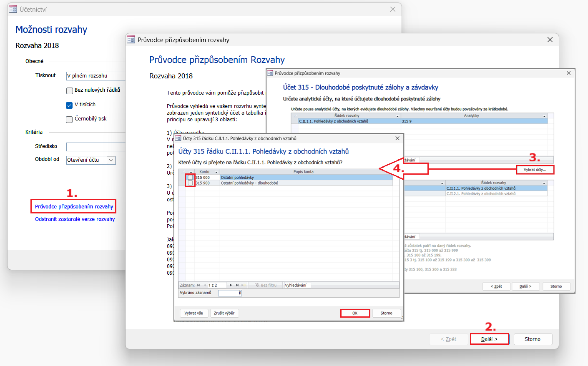588x366 pixels.
Task: Go to next record in navigator
Action: 231,285
